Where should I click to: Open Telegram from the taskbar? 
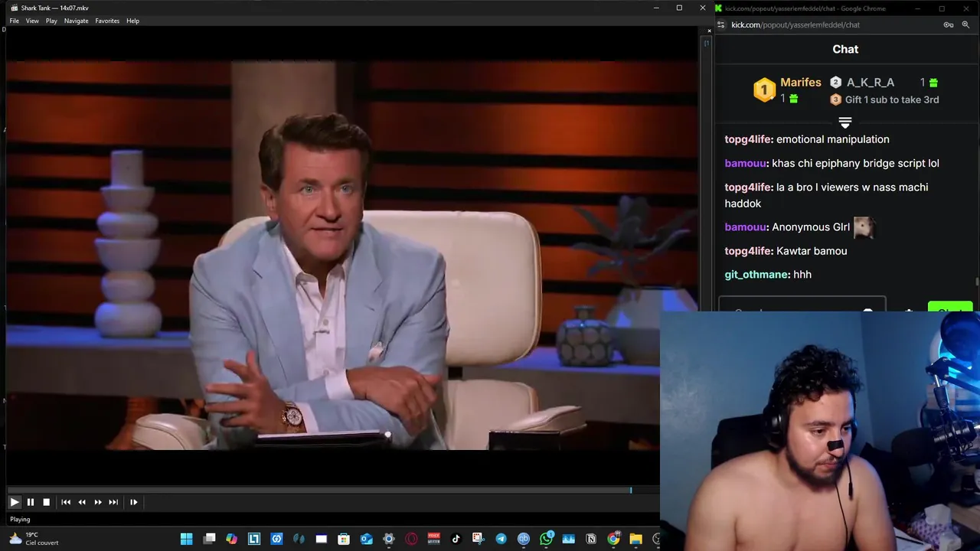501,539
